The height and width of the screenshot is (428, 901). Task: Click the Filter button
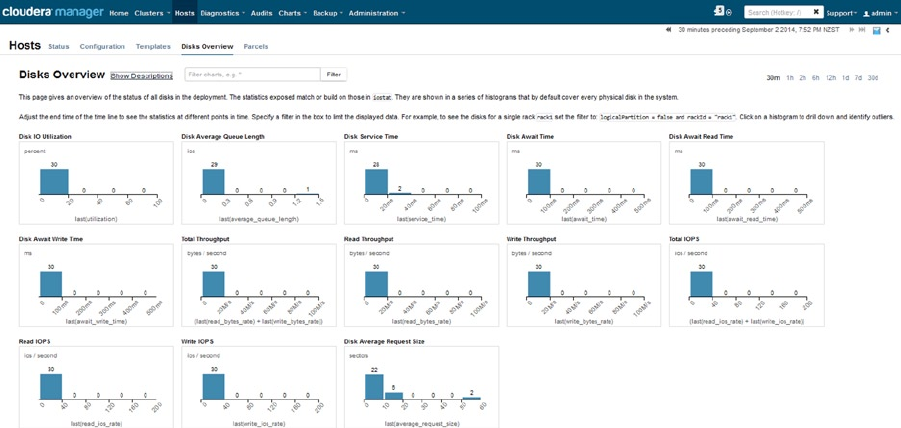333,75
